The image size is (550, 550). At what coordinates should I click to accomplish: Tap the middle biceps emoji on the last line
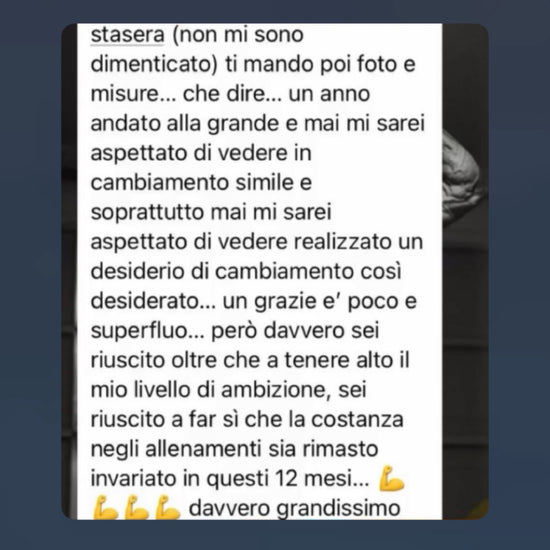click(x=136, y=507)
